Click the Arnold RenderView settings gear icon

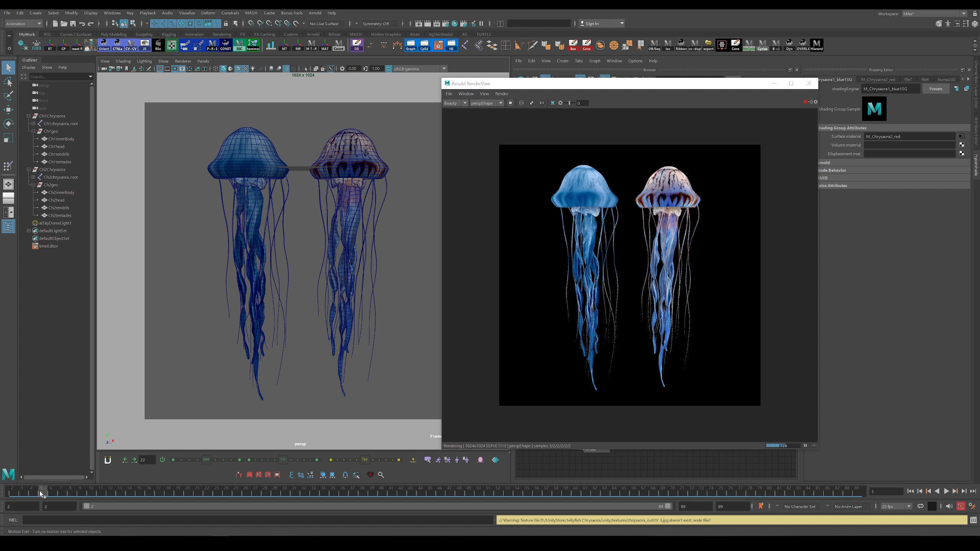pos(816,102)
